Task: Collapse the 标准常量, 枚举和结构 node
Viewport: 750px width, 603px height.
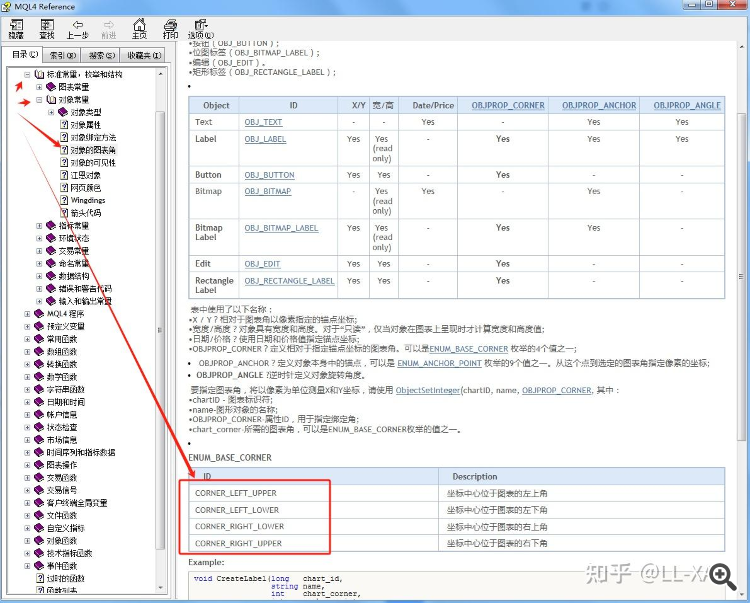Action: pos(27,74)
